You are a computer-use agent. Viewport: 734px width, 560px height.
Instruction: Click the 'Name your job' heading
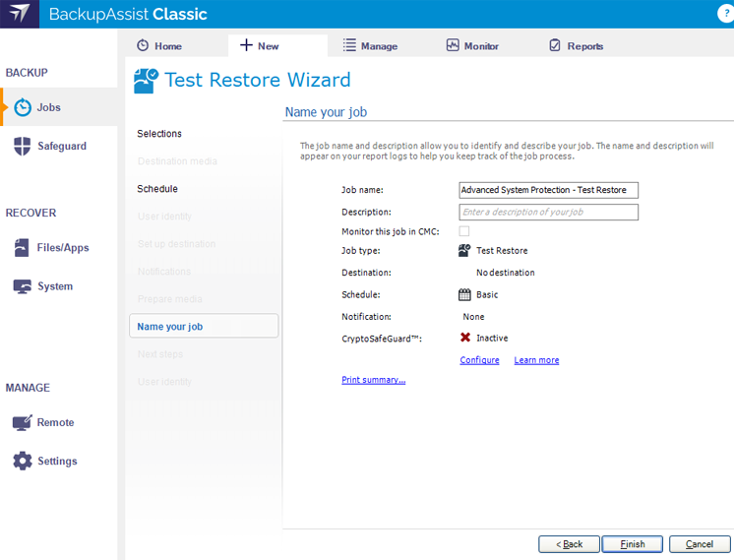coord(326,112)
